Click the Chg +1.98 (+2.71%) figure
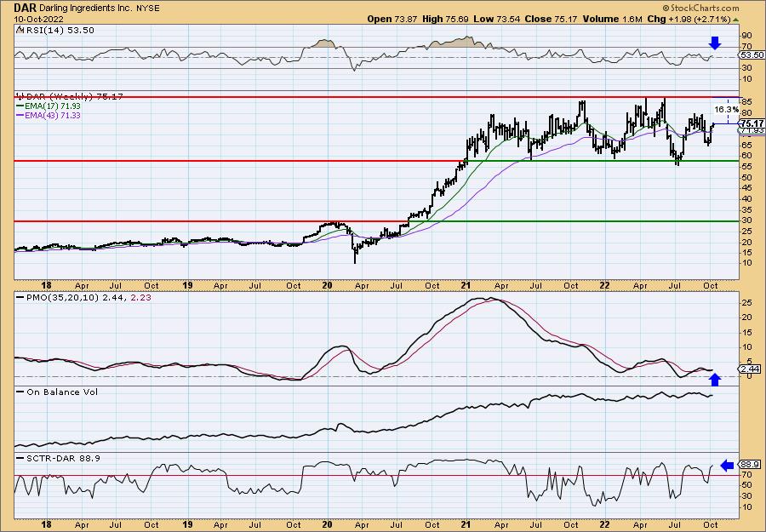Viewport: 766px width, 532px height. pyautogui.click(x=689, y=19)
